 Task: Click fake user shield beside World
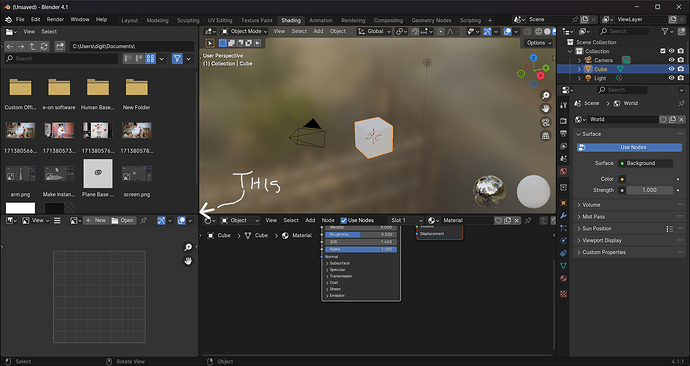tap(663, 119)
